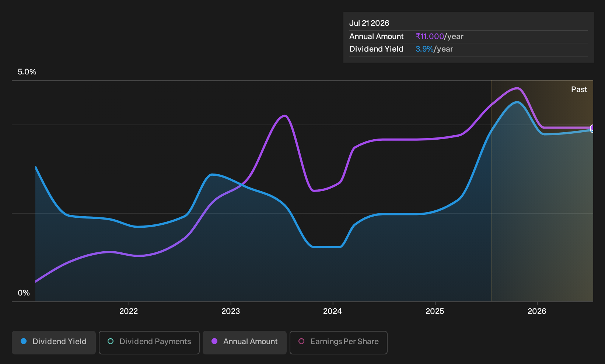The image size is (605, 364).
Task: Click the 5.0% y-axis label
Action: click(x=27, y=72)
